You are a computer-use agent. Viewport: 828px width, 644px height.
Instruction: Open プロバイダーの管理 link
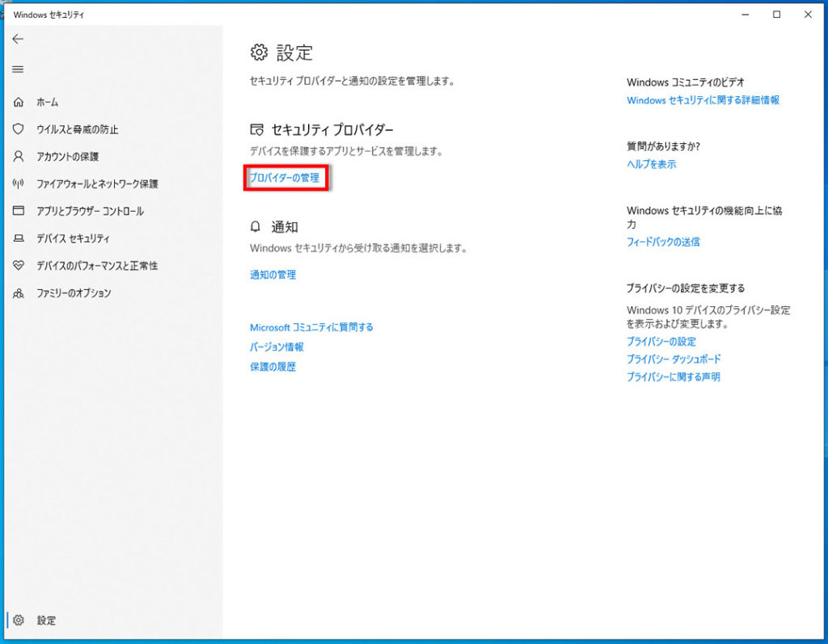pos(285,177)
